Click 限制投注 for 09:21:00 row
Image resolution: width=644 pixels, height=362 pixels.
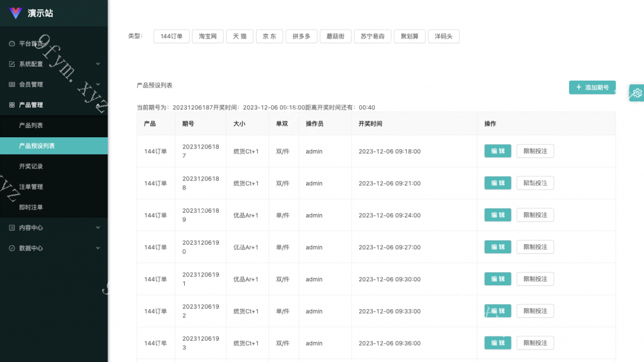tap(535, 183)
